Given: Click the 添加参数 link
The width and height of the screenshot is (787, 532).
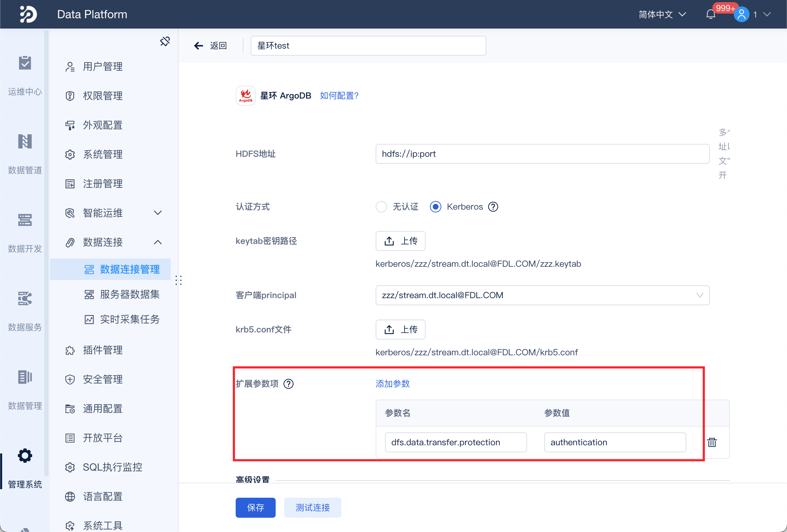Looking at the screenshot, I should [392, 384].
